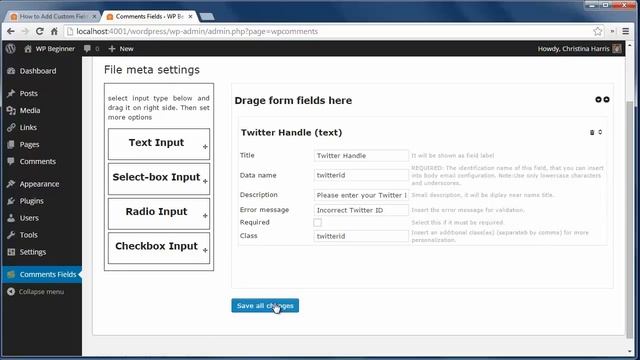640x360 pixels.
Task: Click the Settings icon in the sidebar
Action: click(x=11, y=252)
